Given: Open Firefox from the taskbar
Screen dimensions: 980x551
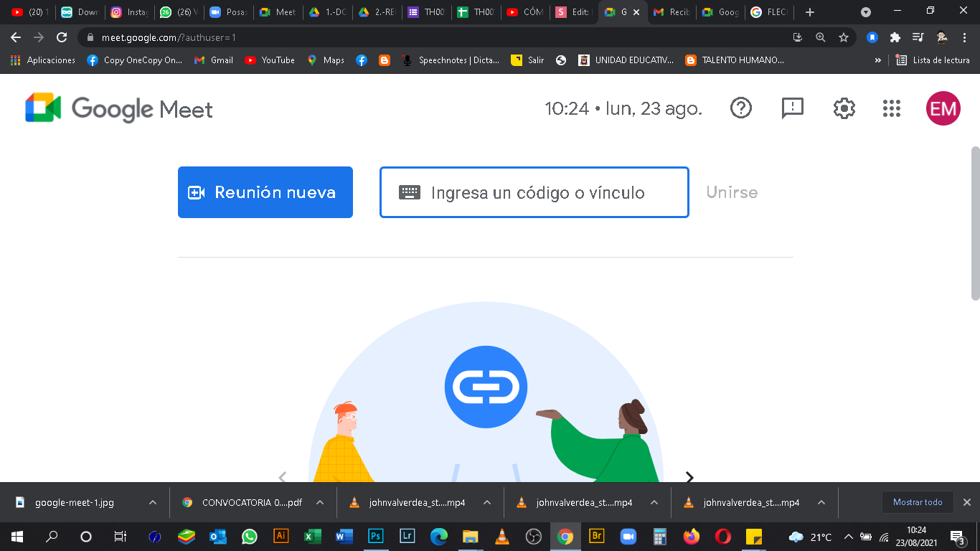Looking at the screenshot, I should (x=691, y=536).
